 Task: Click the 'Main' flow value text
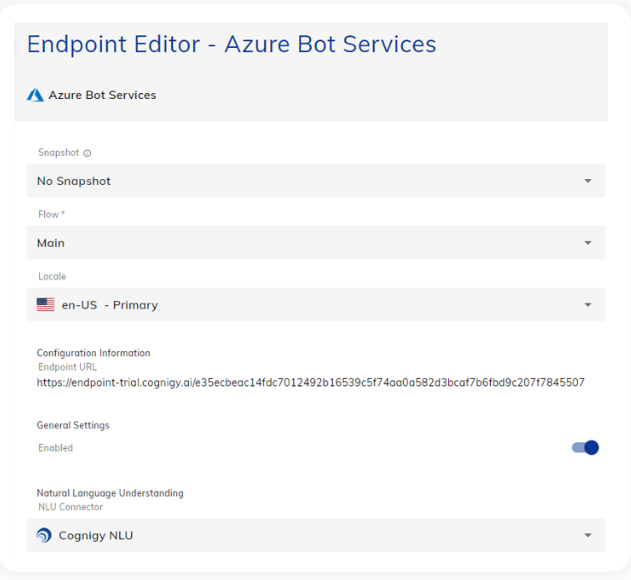tap(51, 243)
